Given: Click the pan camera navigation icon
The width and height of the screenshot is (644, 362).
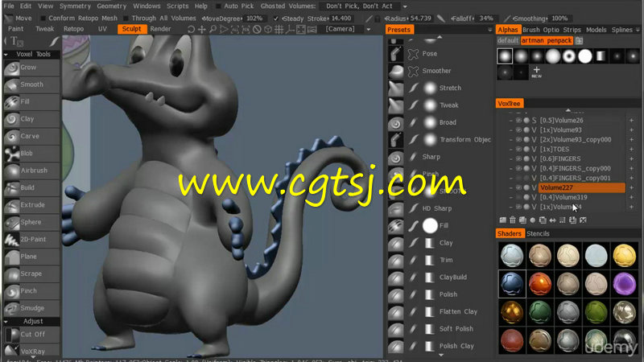Looking at the screenshot, I should point(202,29).
